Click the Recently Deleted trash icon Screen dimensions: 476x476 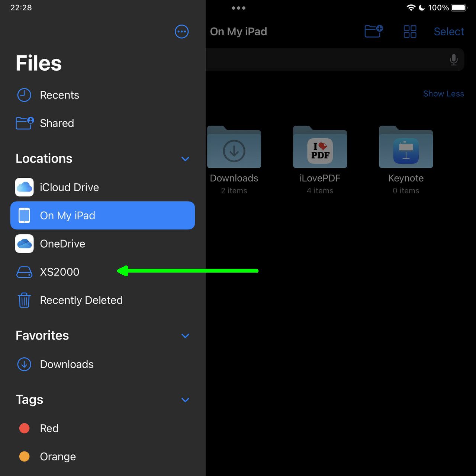tap(24, 300)
